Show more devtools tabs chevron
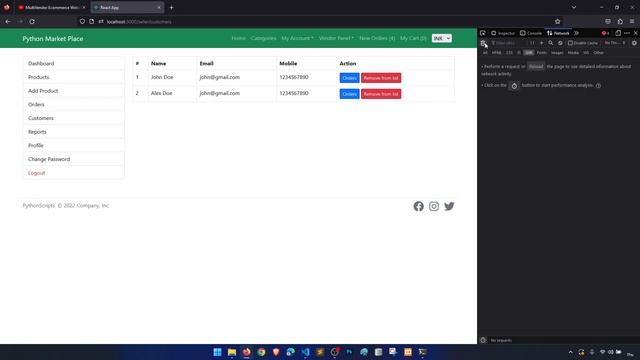This screenshot has height=360, width=640. 576,33
